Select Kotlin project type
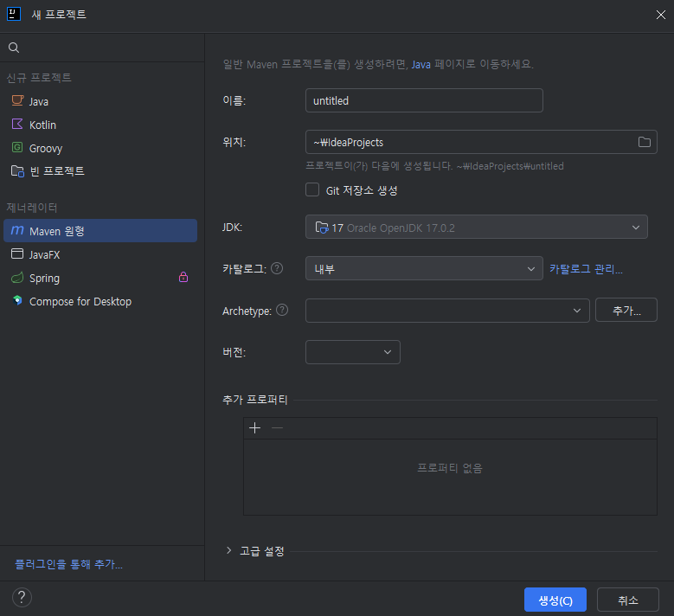The image size is (674, 616). (x=100, y=125)
